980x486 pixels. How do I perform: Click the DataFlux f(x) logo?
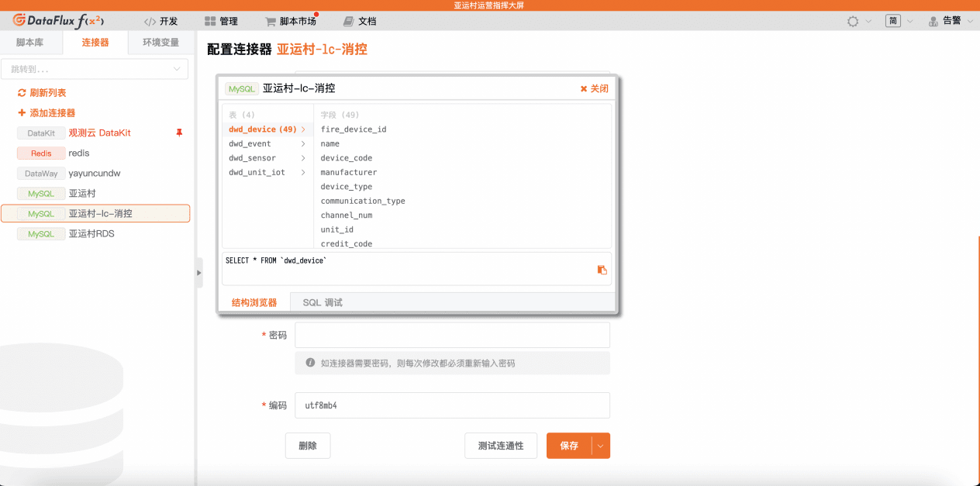[59, 21]
